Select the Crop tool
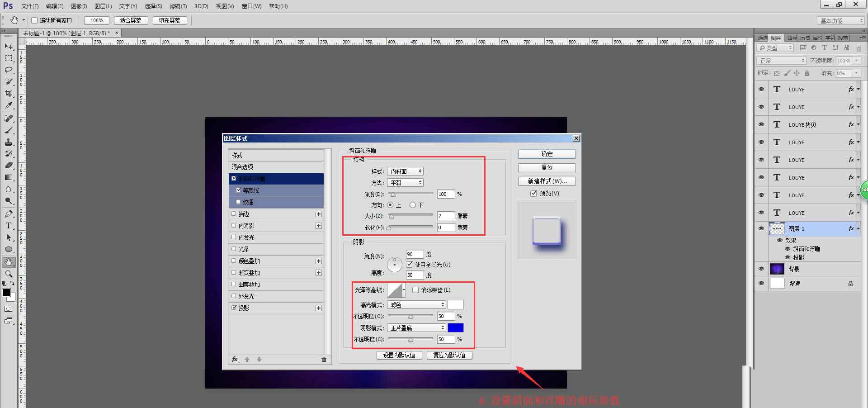Image resolution: width=868 pixels, height=408 pixels. coord(8,94)
